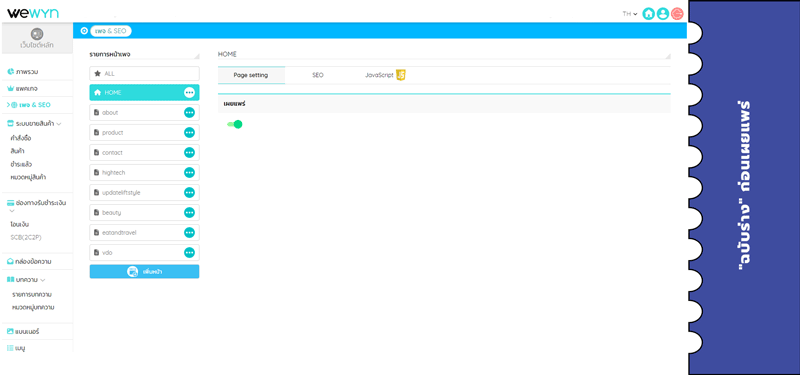Select the updateliftstyle page row
Screen dimensions: 800x375
coord(144,192)
